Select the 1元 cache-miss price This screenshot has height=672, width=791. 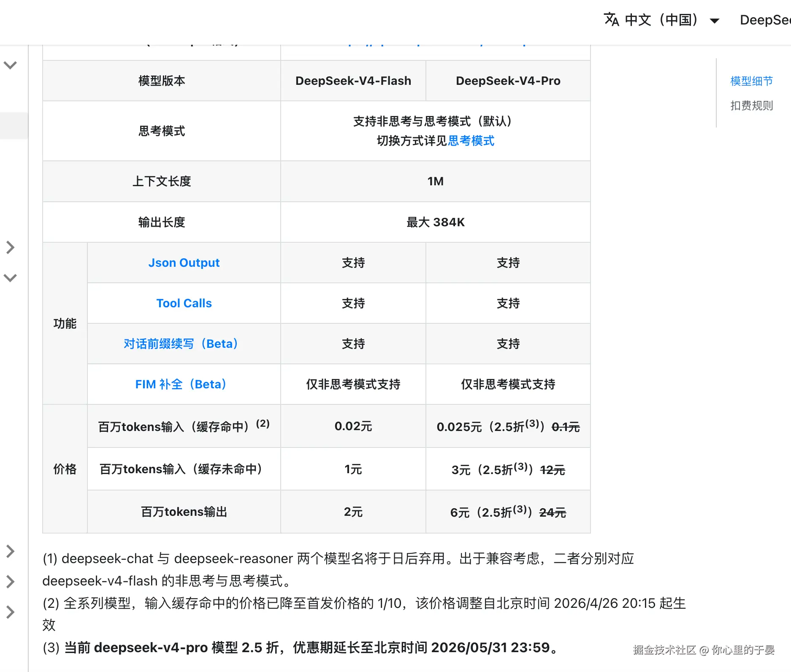[353, 469]
